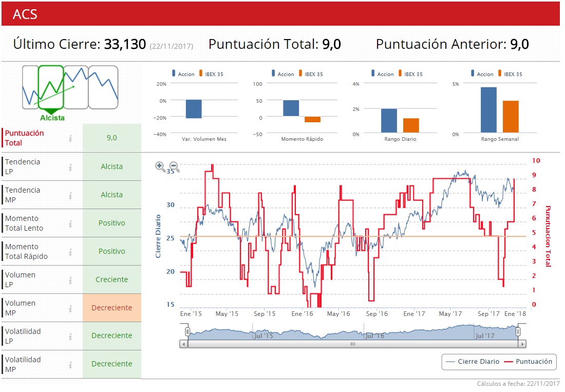Open info icon for Volatilidad MP
This screenshot has width=565, height=392.
71,365
